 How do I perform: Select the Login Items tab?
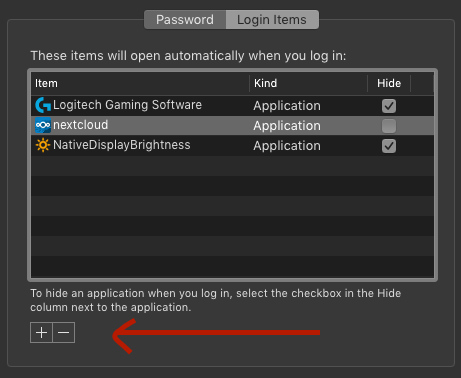pyautogui.click(x=272, y=20)
